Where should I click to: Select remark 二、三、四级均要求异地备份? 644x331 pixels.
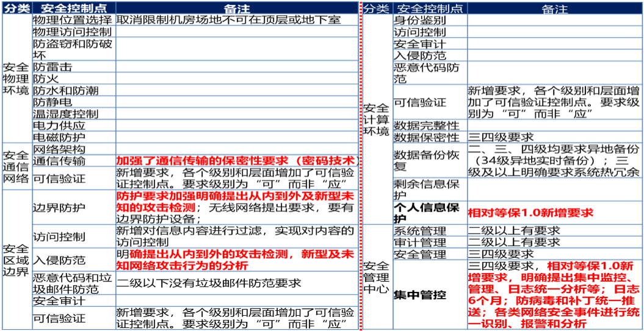tap(554, 160)
